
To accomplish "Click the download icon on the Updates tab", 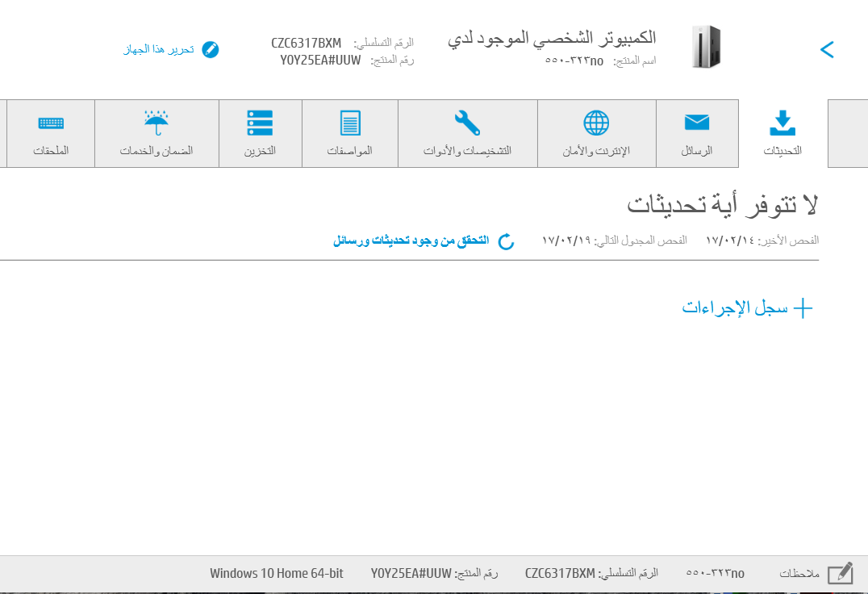I will [x=782, y=123].
